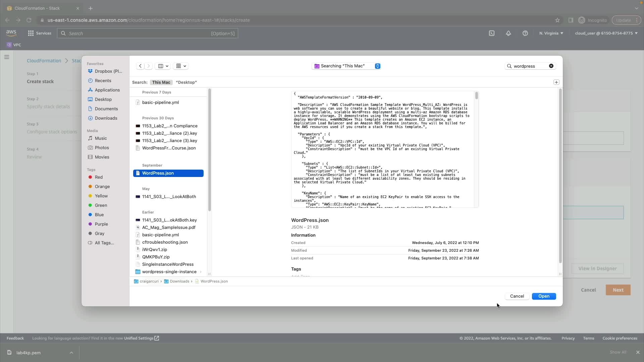The width and height of the screenshot is (644, 362).
Task: Cancel the file selection dialog
Action: click(517, 296)
